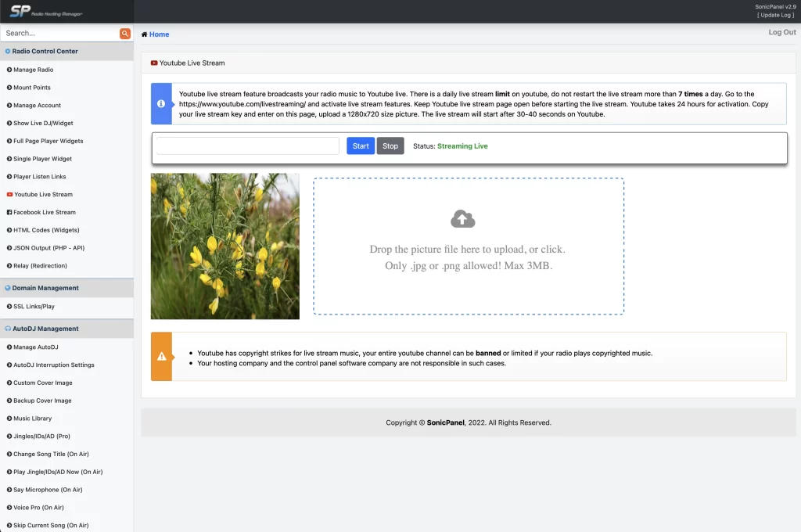The height and width of the screenshot is (532, 801).
Task: Click the arrow icon beside Backup Cover Image
Action: click(9, 401)
